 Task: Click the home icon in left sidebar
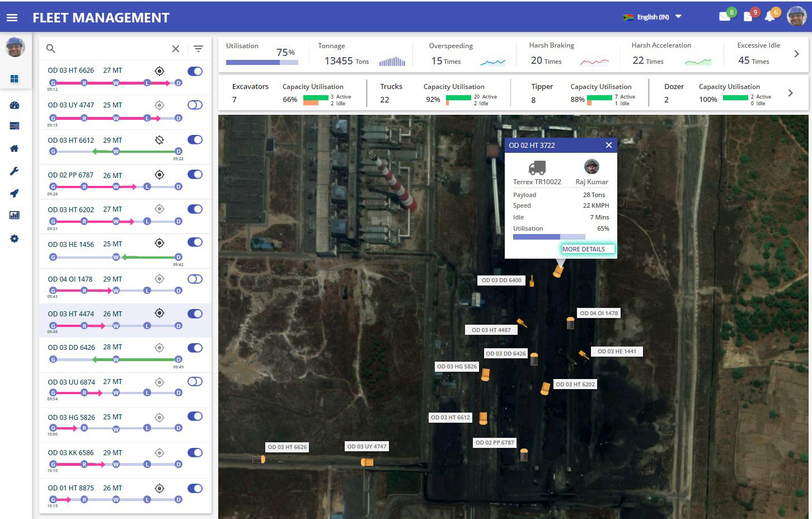(x=15, y=148)
